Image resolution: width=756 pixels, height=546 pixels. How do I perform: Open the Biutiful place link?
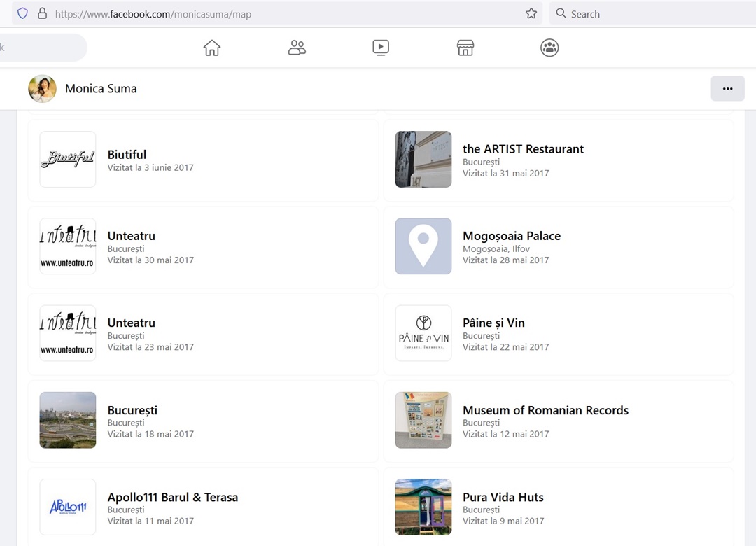[x=127, y=155]
